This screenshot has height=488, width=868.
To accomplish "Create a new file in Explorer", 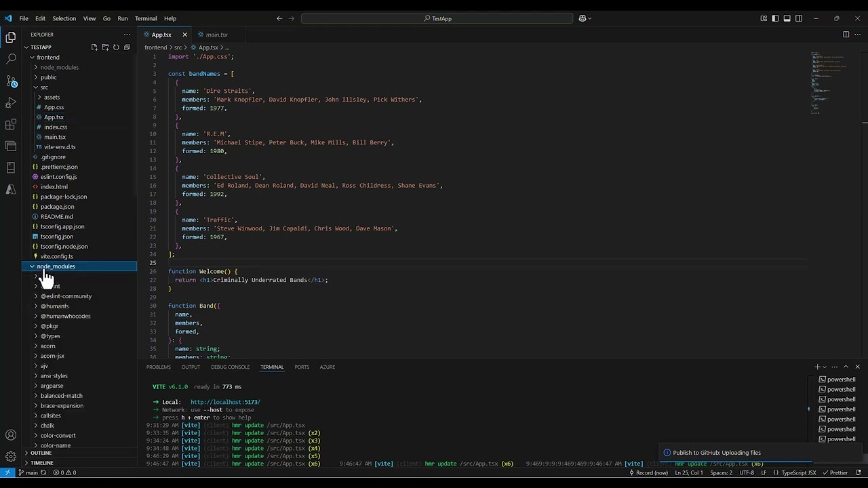I will click(x=94, y=47).
